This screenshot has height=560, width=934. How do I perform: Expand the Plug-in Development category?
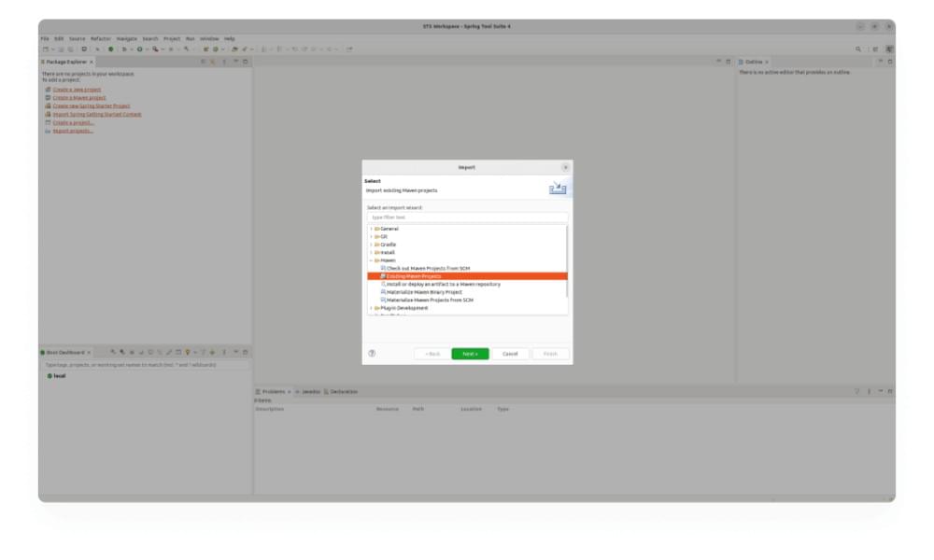coord(371,308)
